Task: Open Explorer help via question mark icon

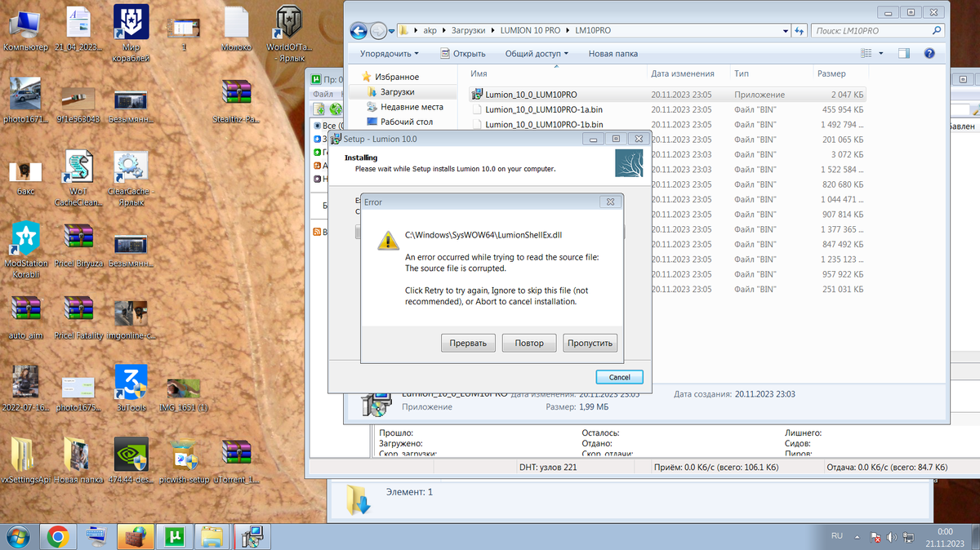Action: (x=929, y=54)
